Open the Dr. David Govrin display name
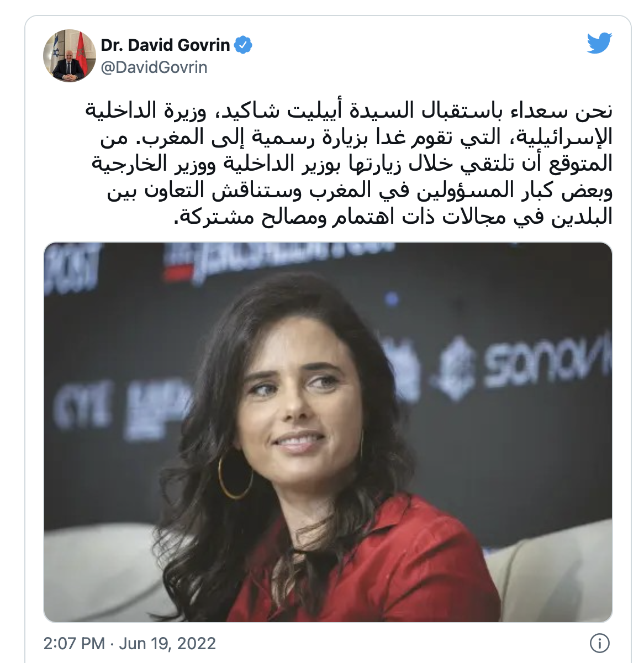This screenshot has width=644, height=663. pos(165,45)
